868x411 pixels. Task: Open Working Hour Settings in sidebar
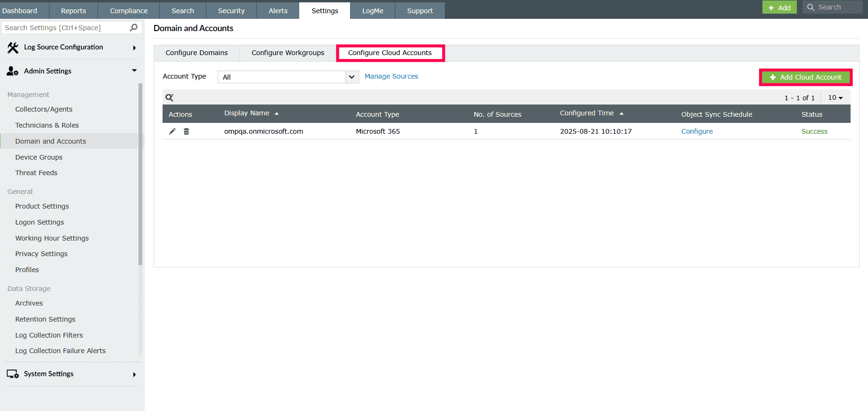pyautogui.click(x=52, y=238)
